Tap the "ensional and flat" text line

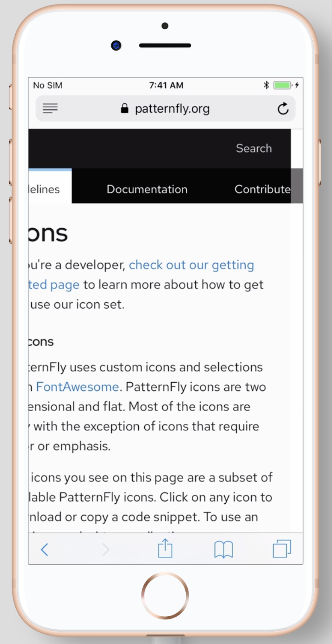tap(139, 406)
